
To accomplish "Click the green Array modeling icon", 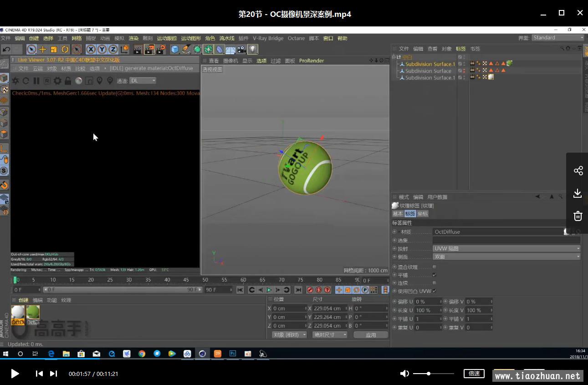I will pyautogui.click(x=208, y=49).
